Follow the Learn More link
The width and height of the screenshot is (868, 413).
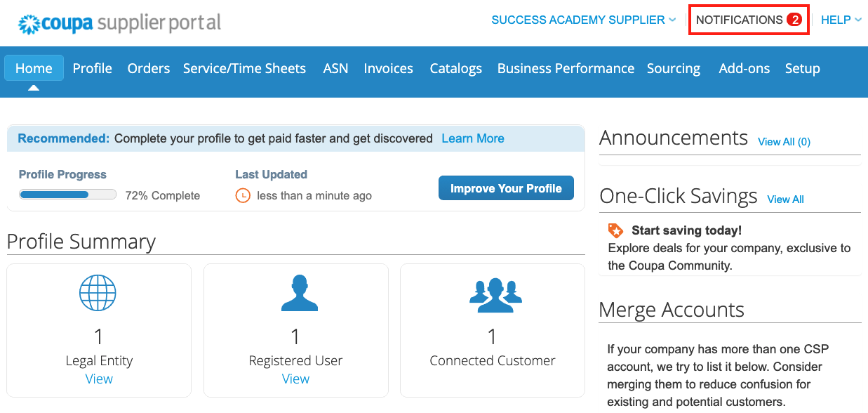472,138
